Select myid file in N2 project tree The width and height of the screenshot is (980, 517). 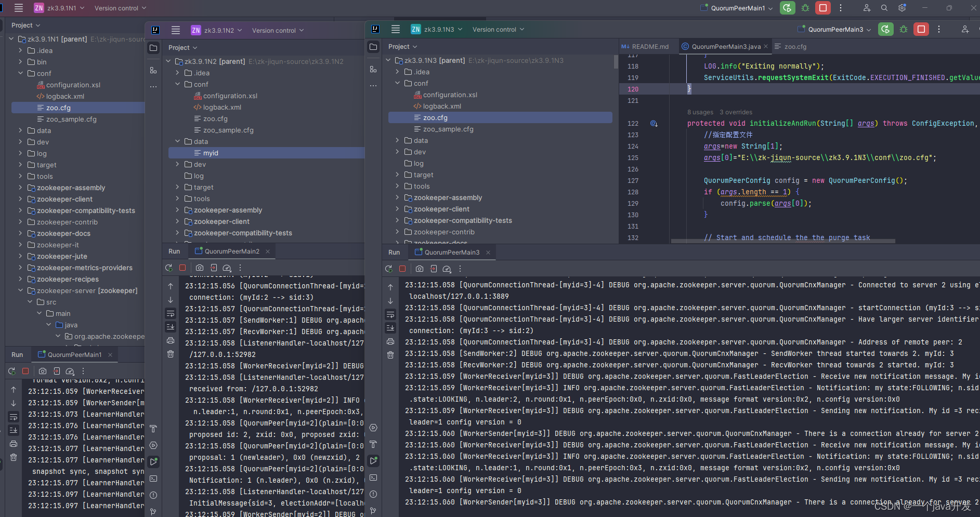pyautogui.click(x=266, y=153)
